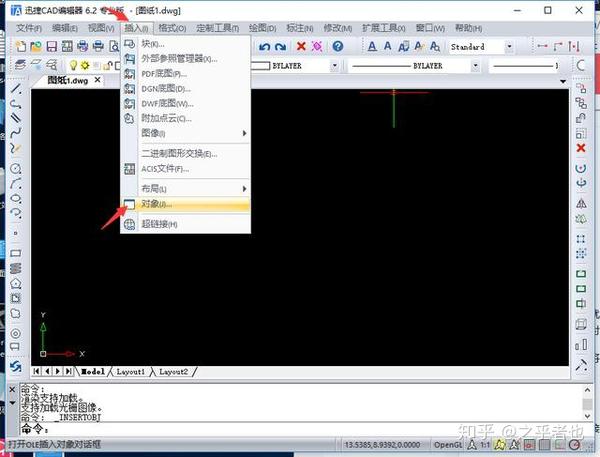The width and height of the screenshot is (600, 457).
Task: Toggle the polar tracking clock status icon
Action: coord(574,444)
